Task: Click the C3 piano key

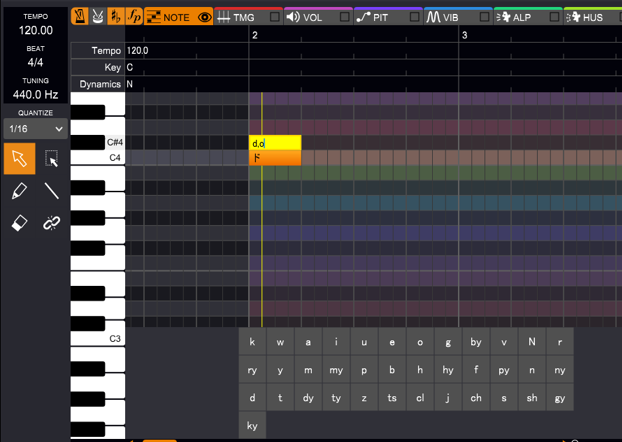Action: 98,338
